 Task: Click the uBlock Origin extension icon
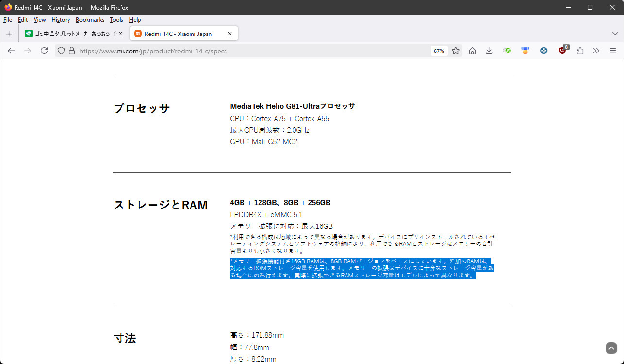click(562, 51)
